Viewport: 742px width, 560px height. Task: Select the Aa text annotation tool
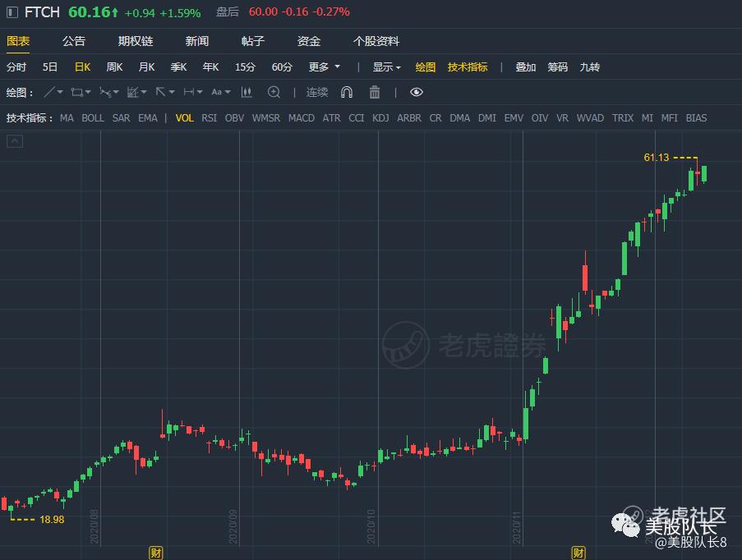pyautogui.click(x=217, y=92)
